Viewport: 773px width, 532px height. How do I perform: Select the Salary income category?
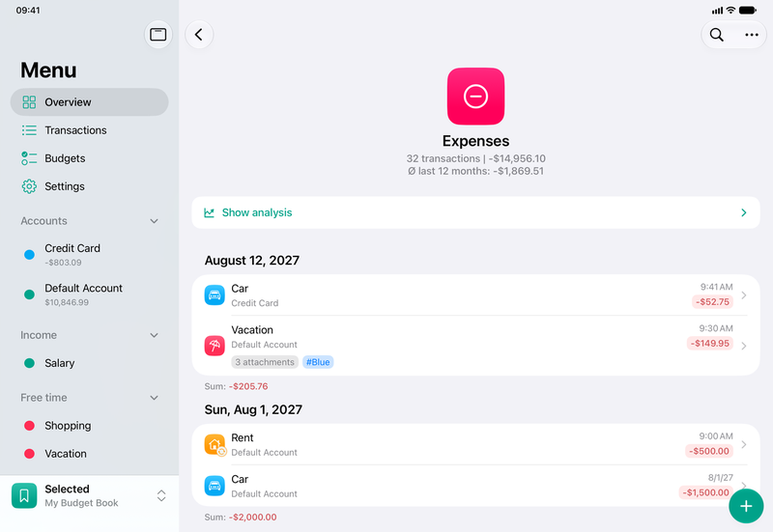click(x=89, y=363)
